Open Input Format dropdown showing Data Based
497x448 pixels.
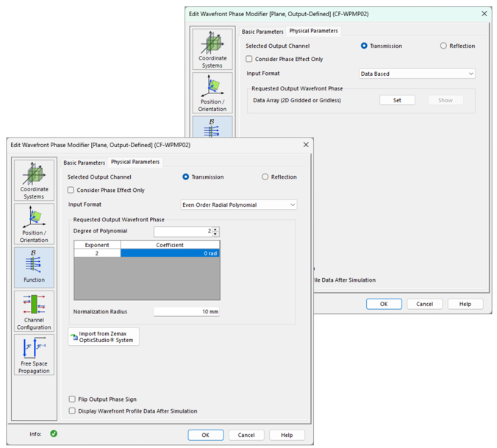tap(417, 74)
